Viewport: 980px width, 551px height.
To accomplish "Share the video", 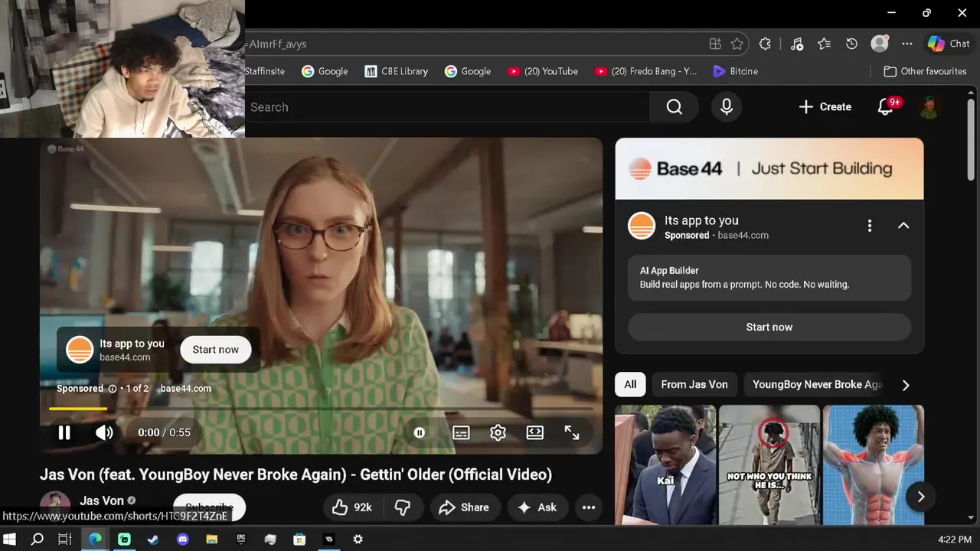I will pos(464,507).
